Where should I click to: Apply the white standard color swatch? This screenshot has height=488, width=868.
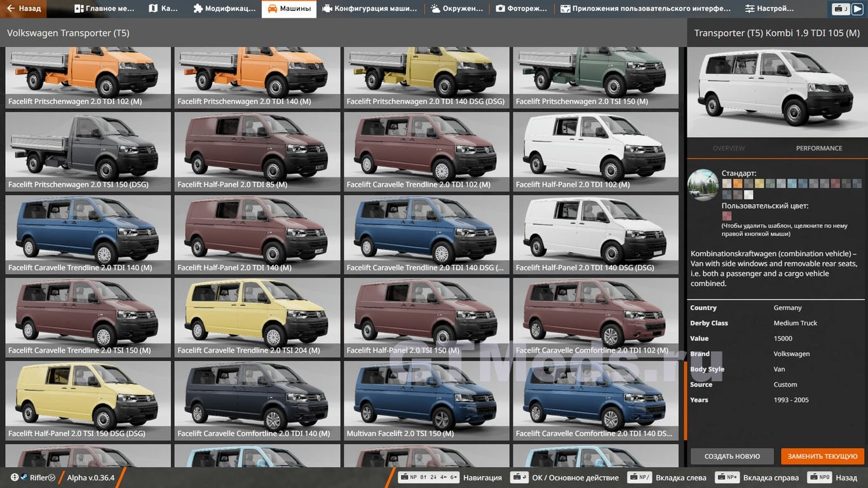point(749,194)
